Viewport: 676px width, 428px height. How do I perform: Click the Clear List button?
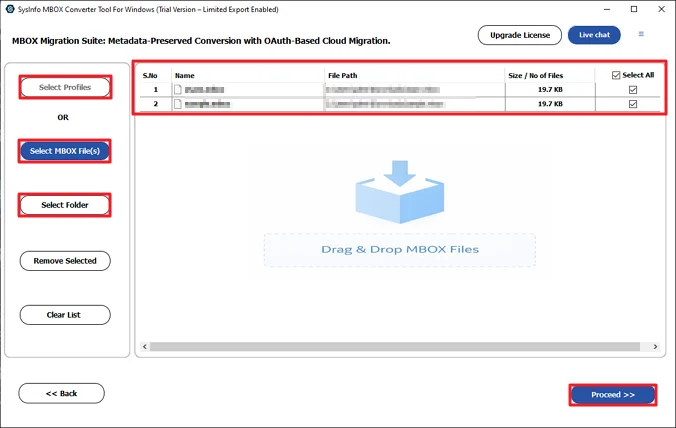pyautogui.click(x=65, y=315)
